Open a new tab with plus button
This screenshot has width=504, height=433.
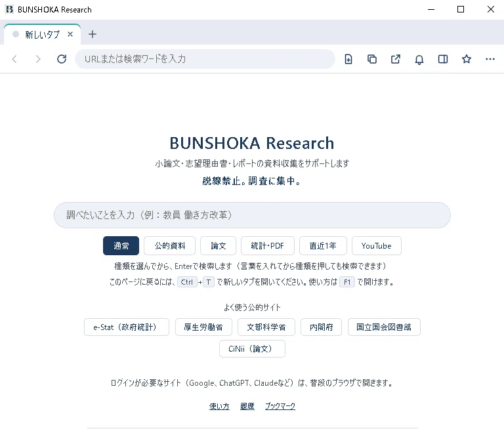93,34
